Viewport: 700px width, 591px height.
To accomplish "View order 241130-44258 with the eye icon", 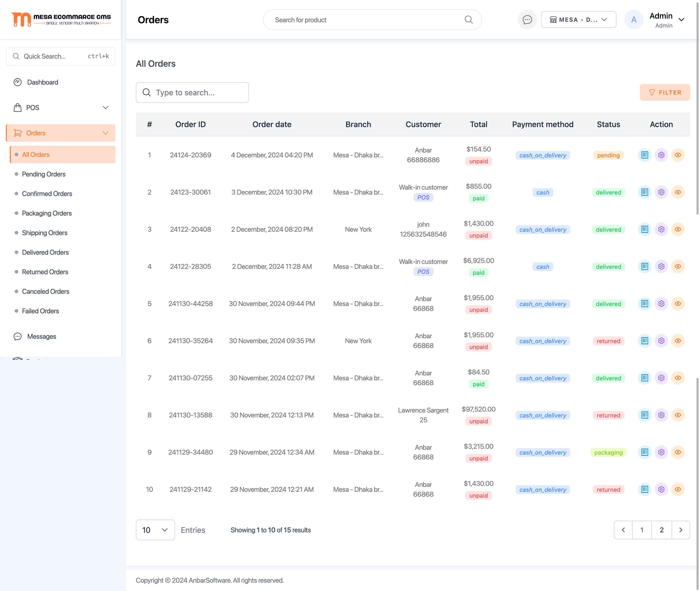I will click(x=678, y=304).
